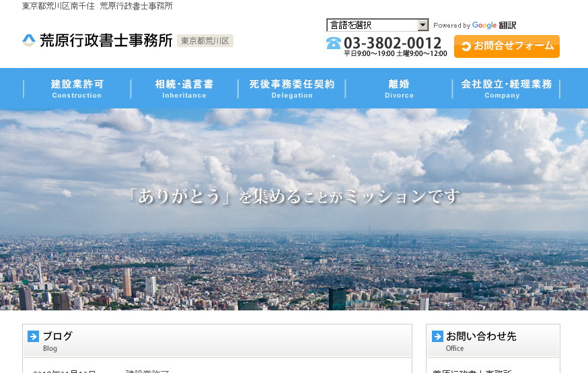Click the telephone icon beside the phone number
Viewport: 588px width, 373px height.
click(334, 43)
